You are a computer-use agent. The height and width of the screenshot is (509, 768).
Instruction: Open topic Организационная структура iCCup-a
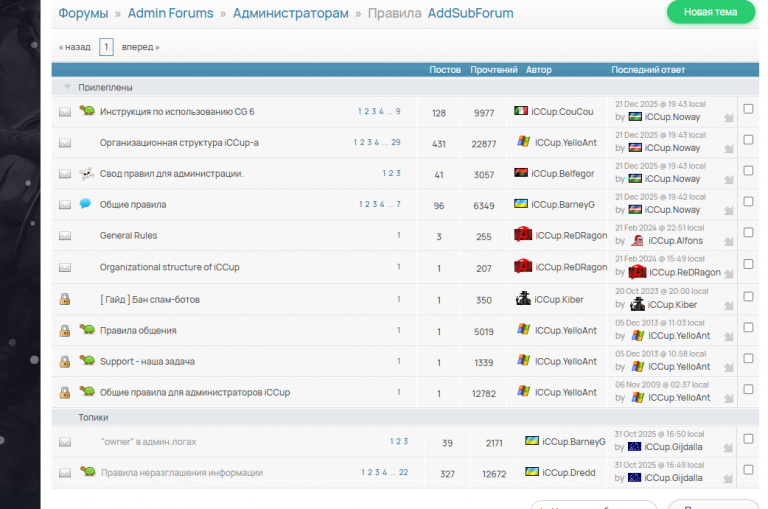(x=179, y=143)
